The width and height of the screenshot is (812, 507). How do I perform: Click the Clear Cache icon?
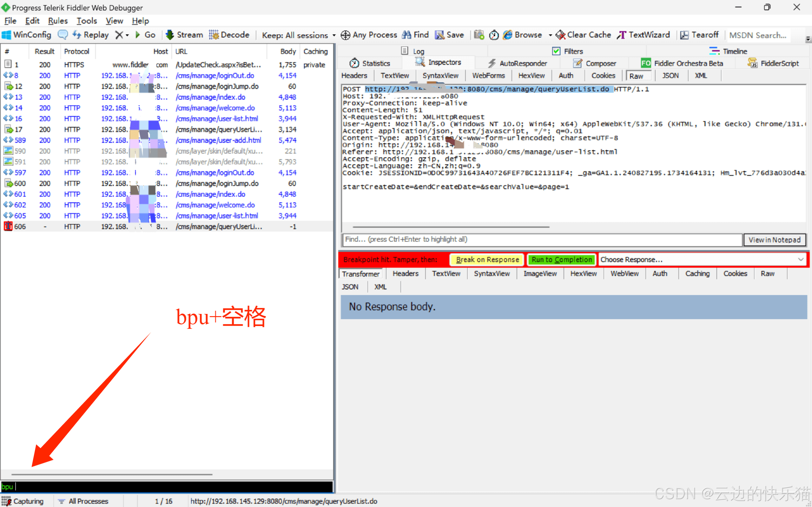pos(560,35)
